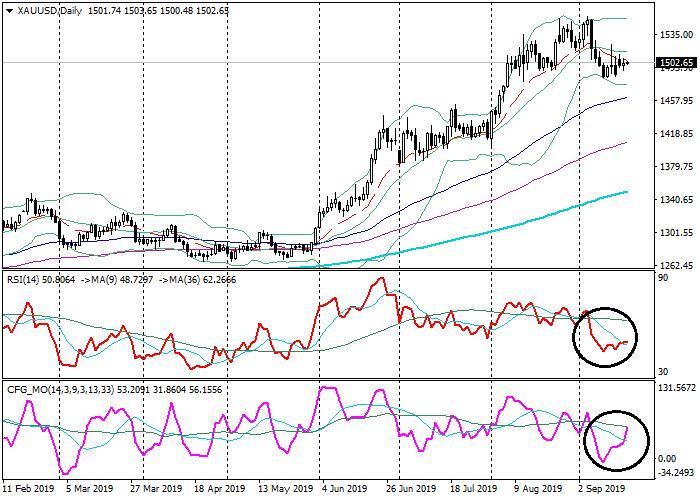Click the RSI scale value 90
This screenshot has width=700, height=500.
(662, 278)
